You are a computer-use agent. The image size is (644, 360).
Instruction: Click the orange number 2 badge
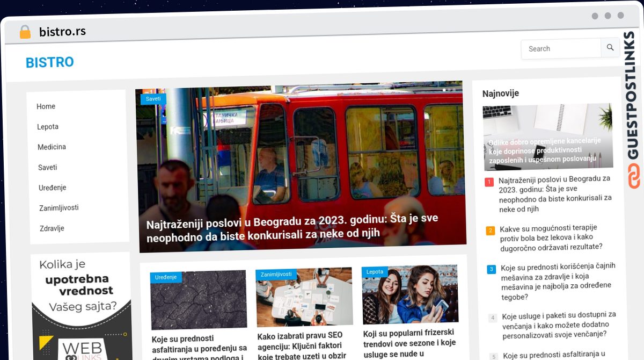tap(491, 231)
